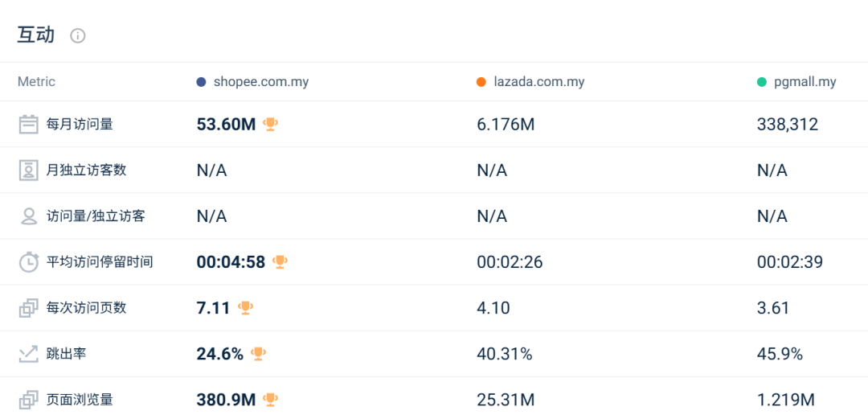Click the pages icon for 页面浏览量
The image size is (868, 419).
(29, 400)
